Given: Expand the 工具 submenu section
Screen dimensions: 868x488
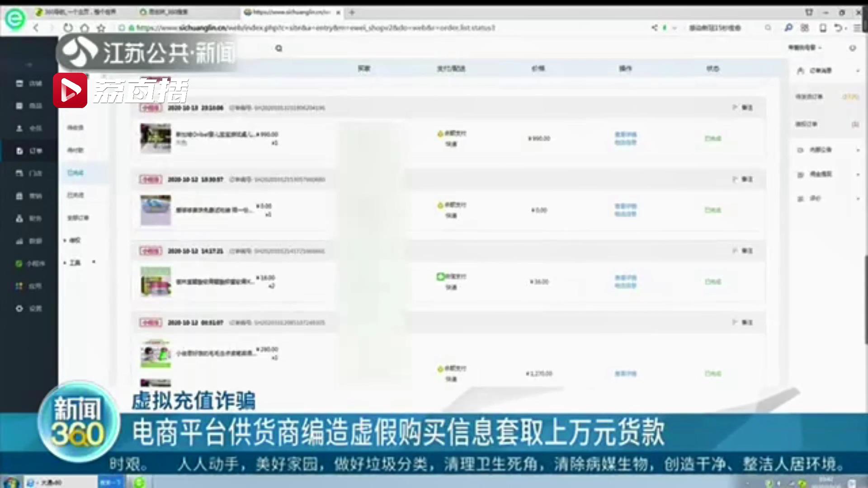Looking at the screenshot, I should pos(75,263).
